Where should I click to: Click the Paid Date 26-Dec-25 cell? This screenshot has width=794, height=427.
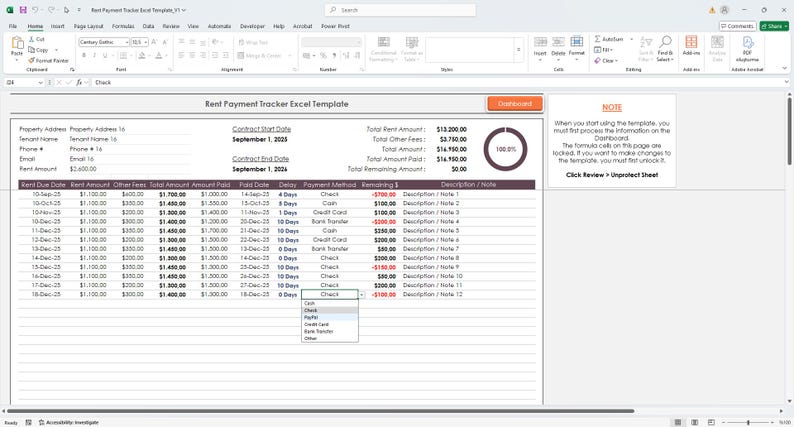(254, 276)
